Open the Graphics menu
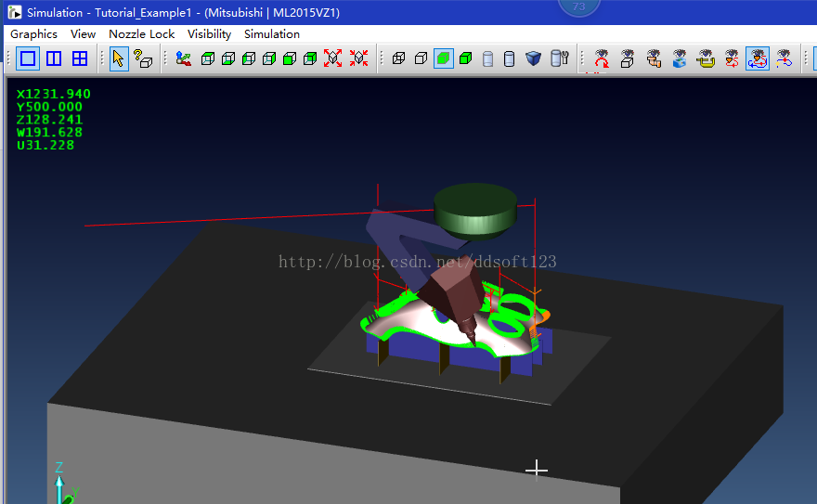This screenshot has height=504, width=817. [33, 34]
